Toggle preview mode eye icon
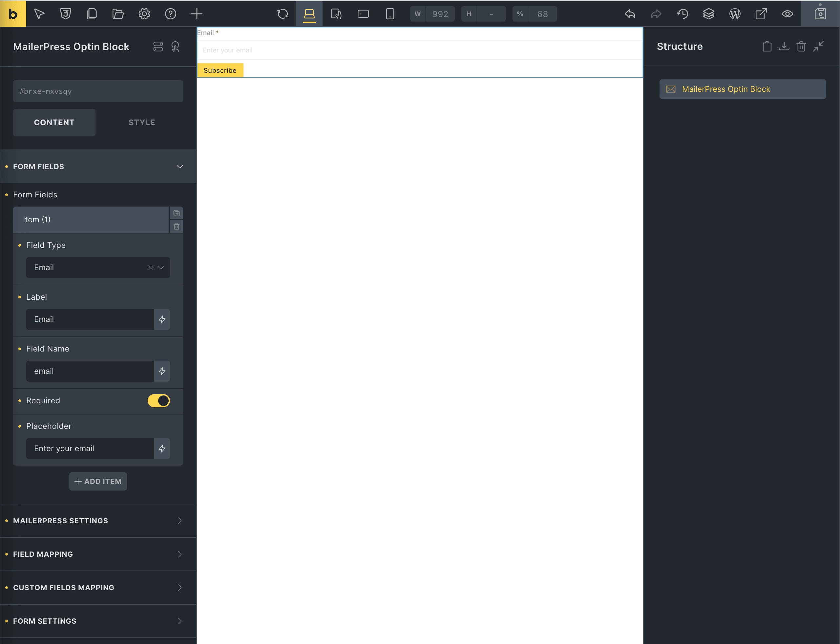The image size is (840, 644). pyautogui.click(x=787, y=14)
